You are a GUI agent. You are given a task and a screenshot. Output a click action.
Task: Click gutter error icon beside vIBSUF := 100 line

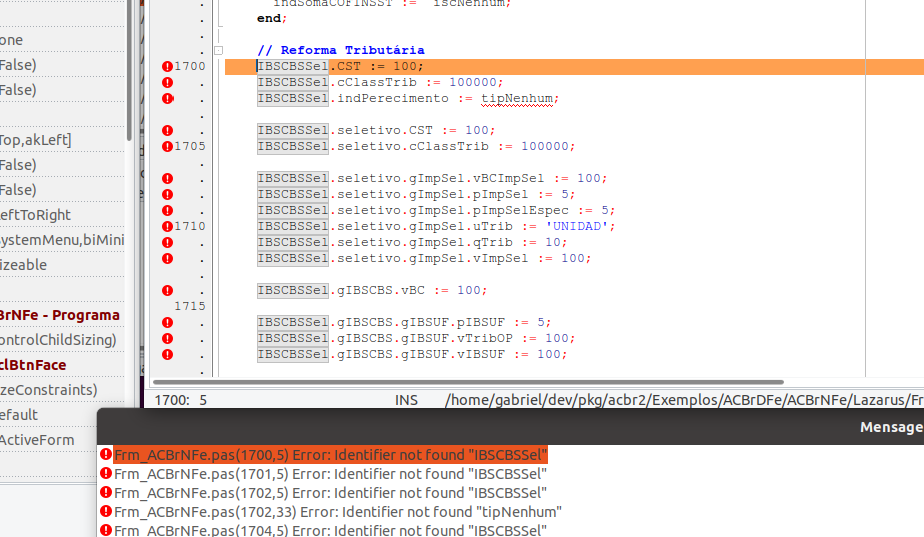(x=167, y=354)
